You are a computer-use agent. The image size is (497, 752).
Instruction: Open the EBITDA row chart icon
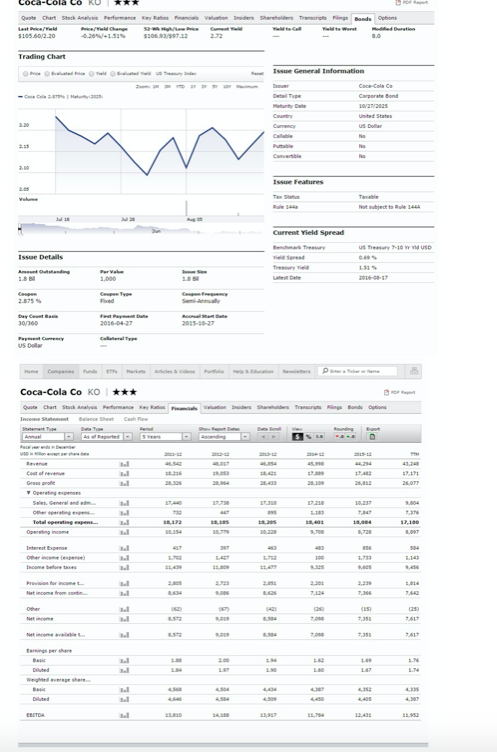(x=125, y=715)
